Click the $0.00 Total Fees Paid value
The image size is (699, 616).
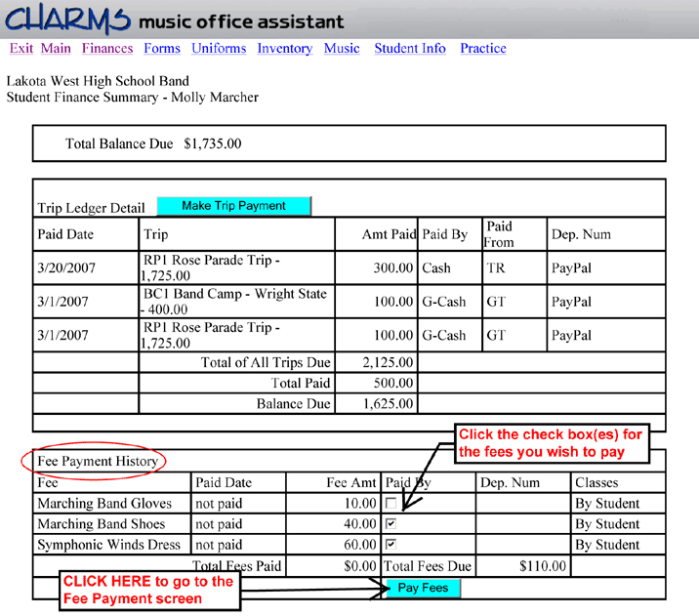[360, 566]
